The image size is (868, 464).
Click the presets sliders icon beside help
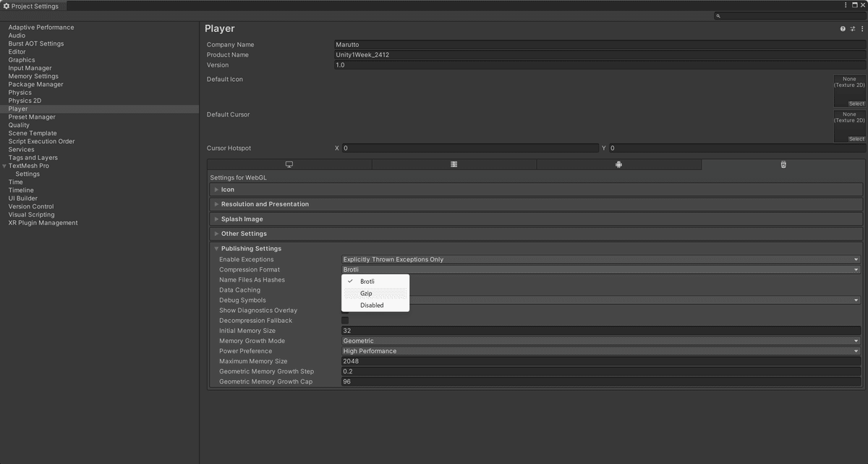pos(851,28)
